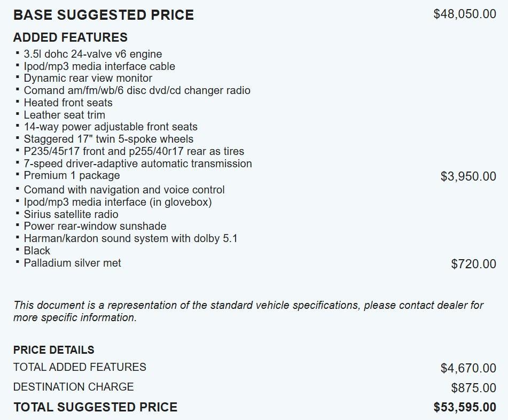Click the 14-way power adjustable front seats text

click(x=111, y=127)
